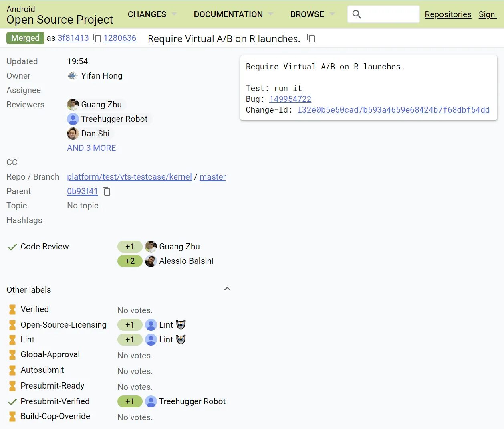Click the Lint label hourglass icon

coord(12,340)
